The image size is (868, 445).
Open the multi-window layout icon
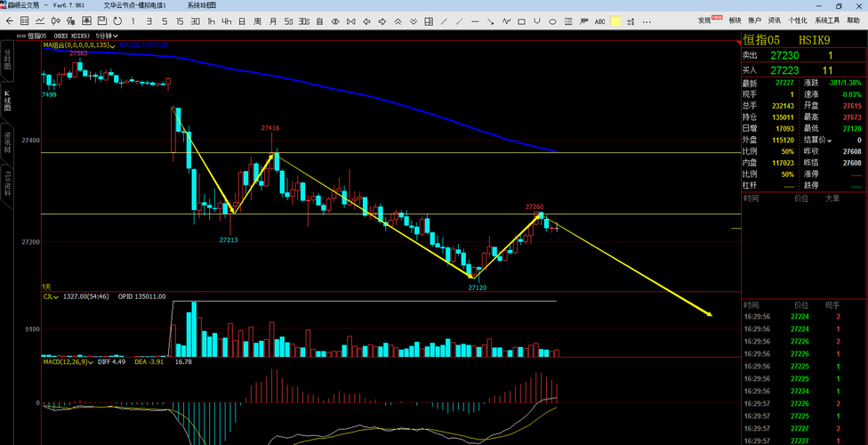429,21
